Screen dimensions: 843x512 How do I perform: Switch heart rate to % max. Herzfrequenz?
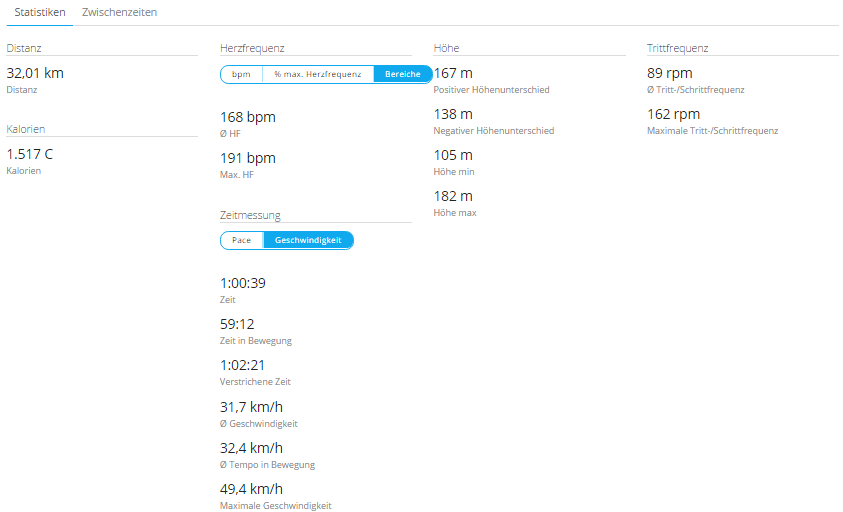tap(317, 74)
